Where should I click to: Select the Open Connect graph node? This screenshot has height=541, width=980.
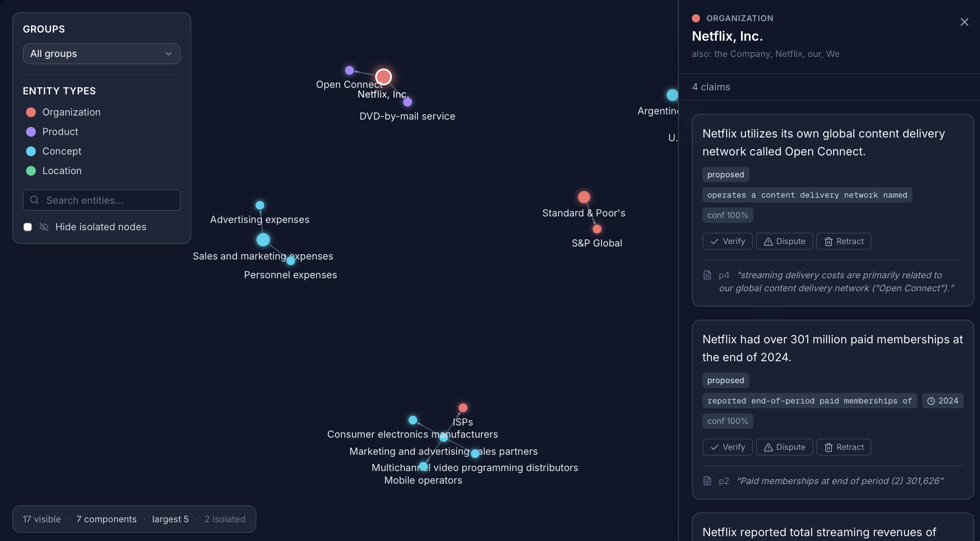click(x=349, y=70)
